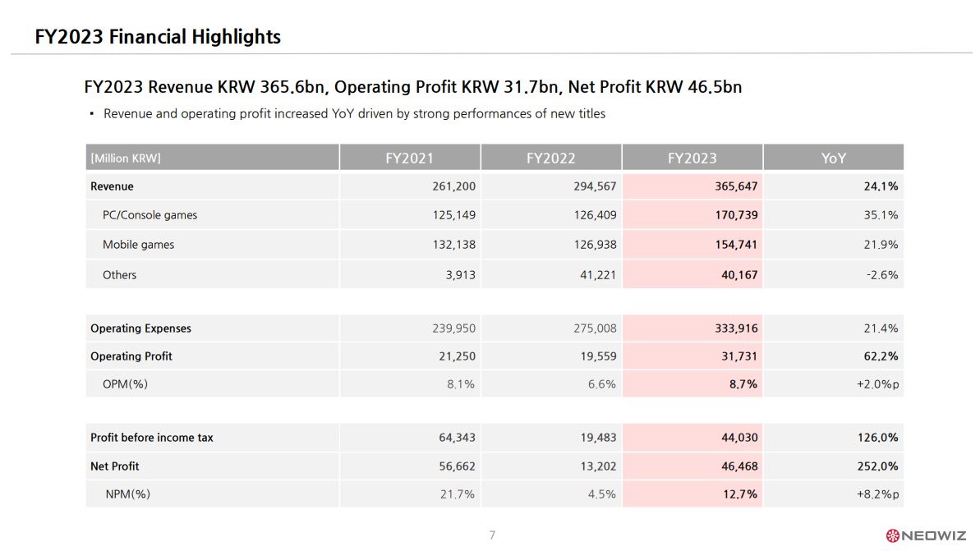The height and width of the screenshot is (551, 980).
Task: Select the headline about FY2023 Revenue KRW 365.6bn
Action: (x=412, y=87)
